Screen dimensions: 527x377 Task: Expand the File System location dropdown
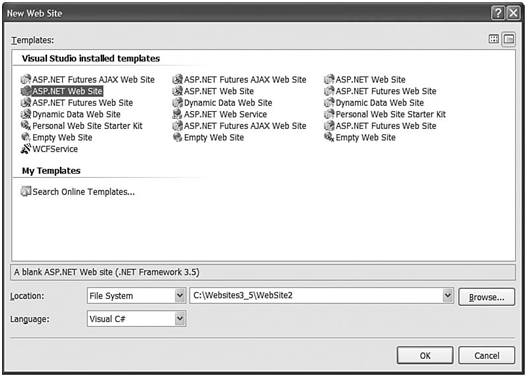pyautogui.click(x=180, y=296)
